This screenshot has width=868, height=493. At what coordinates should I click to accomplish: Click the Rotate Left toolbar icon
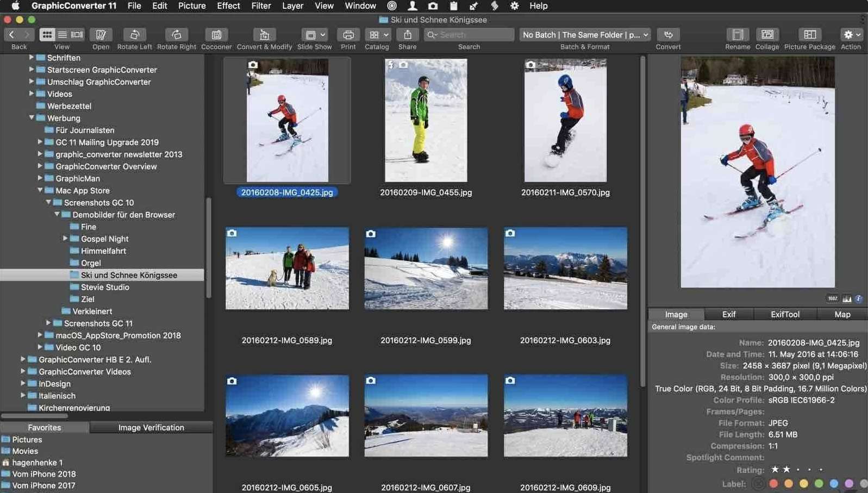tap(134, 35)
